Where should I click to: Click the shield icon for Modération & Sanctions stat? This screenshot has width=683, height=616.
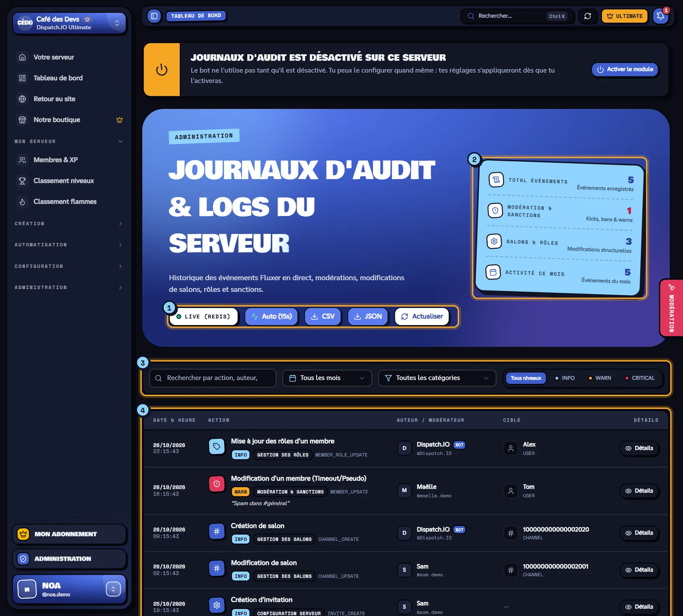(495, 210)
